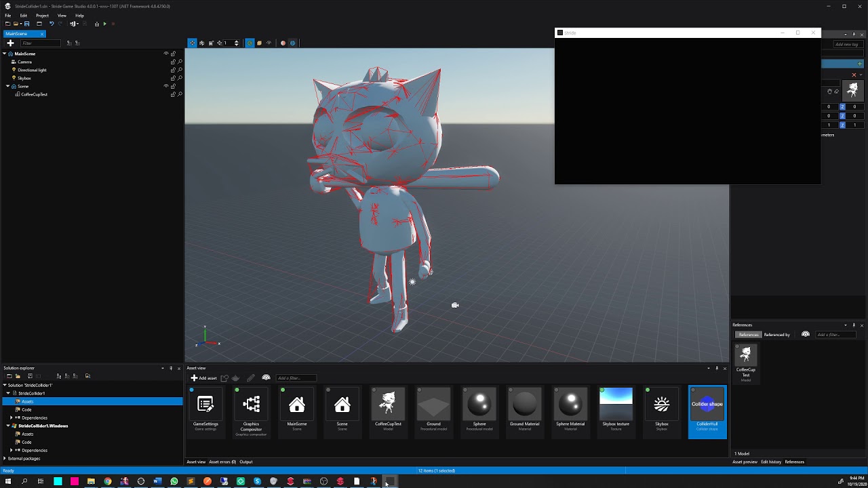Select the ColliderHull collider shape asset
Image resolution: width=868 pixels, height=488 pixels.
click(x=707, y=412)
